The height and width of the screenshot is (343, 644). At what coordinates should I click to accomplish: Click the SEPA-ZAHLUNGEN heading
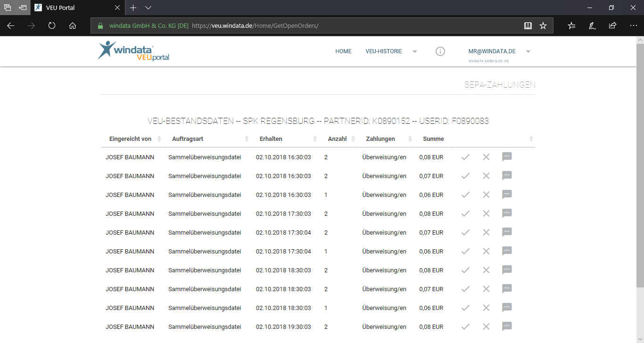click(500, 85)
